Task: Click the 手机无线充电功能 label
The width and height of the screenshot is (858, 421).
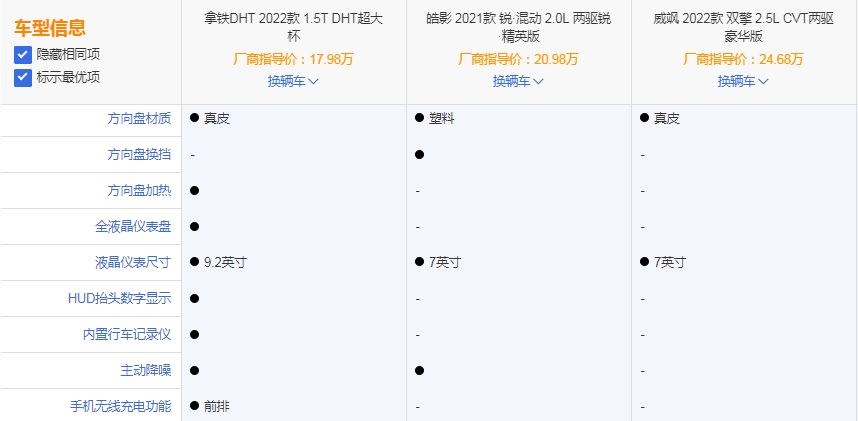Action: [120, 406]
